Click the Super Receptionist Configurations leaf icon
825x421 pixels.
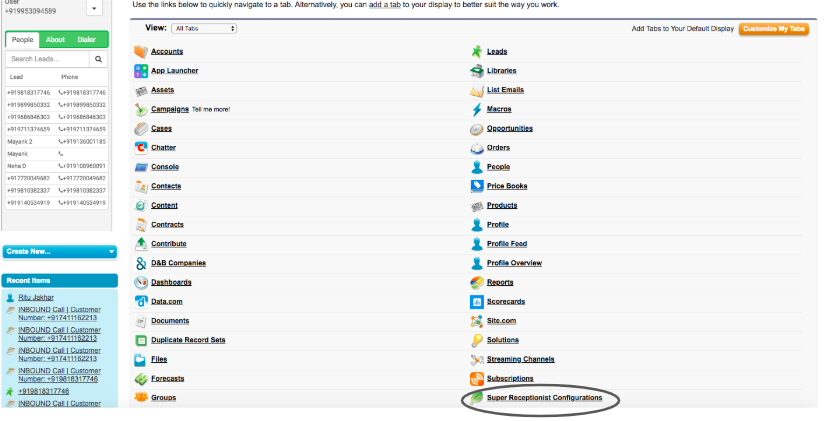[x=477, y=398]
